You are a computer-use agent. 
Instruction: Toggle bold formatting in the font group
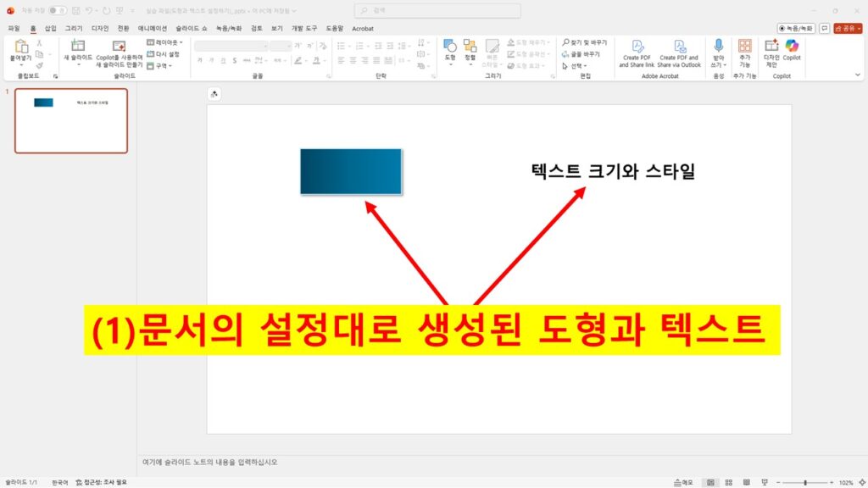[200, 59]
